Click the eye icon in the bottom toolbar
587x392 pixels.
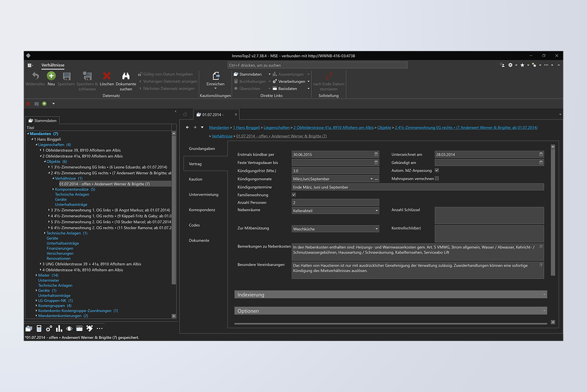69,328
